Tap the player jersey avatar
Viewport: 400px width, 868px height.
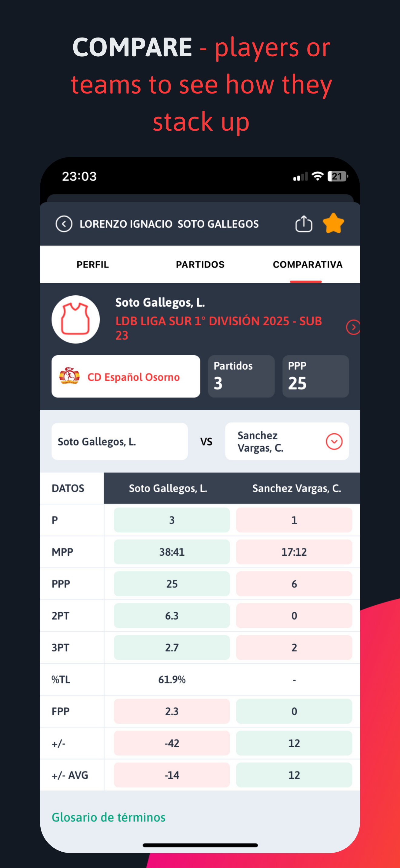(75, 319)
